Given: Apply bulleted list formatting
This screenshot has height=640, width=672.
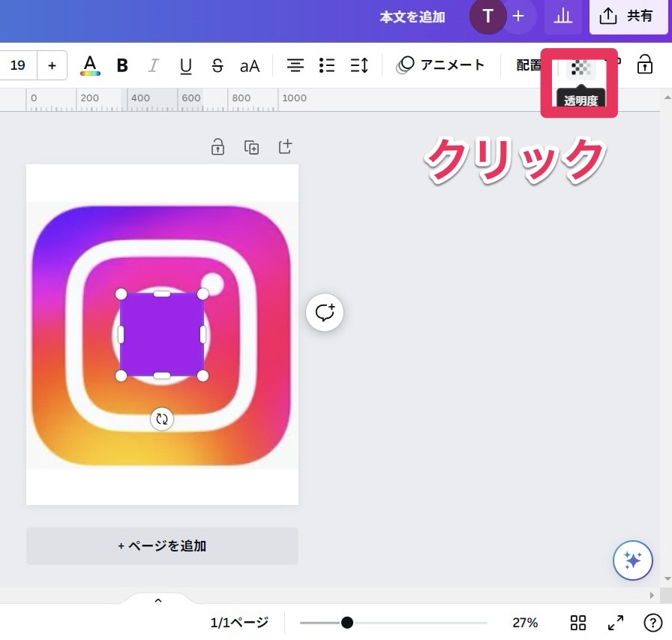Looking at the screenshot, I should tap(327, 65).
